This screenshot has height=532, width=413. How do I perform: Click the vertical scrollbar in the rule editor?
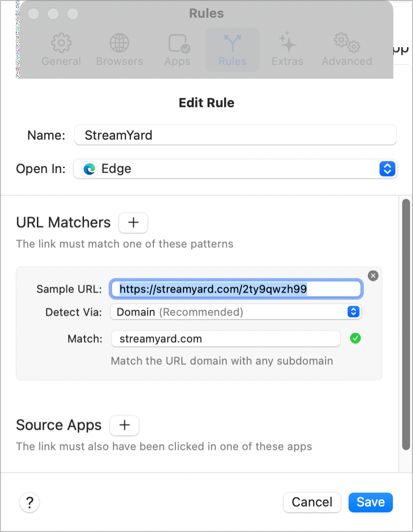tap(406, 325)
